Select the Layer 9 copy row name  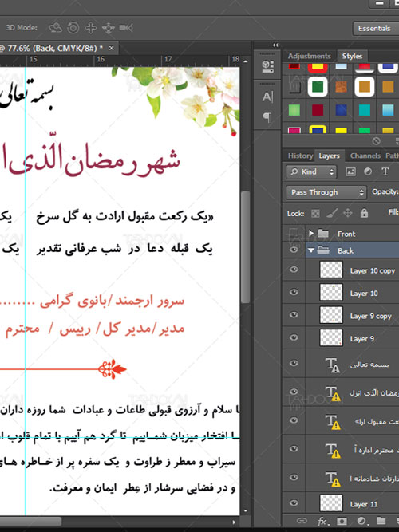pyautogui.click(x=370, y=316)
